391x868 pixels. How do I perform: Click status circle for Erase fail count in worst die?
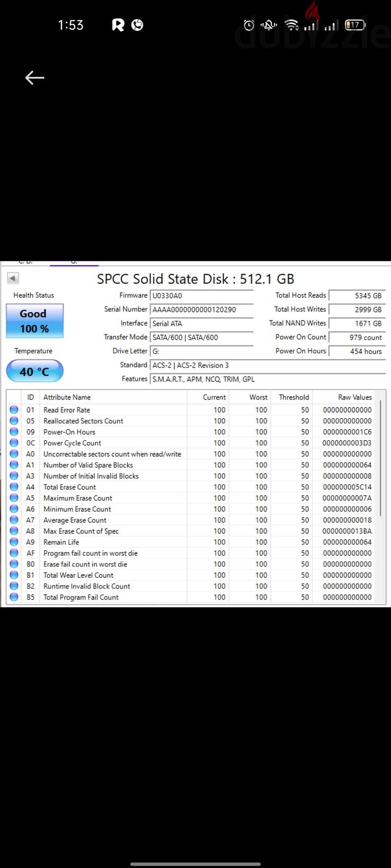tap(14, 564)
